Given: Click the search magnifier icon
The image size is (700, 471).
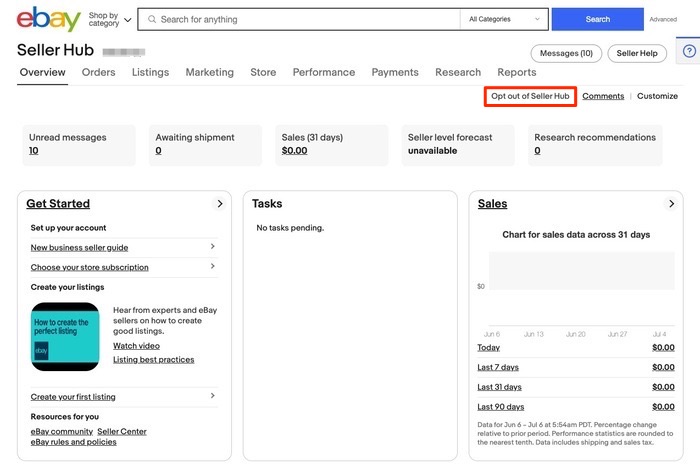Looking at the screenshot, I should pyautogui.click(x=150, y=19).
